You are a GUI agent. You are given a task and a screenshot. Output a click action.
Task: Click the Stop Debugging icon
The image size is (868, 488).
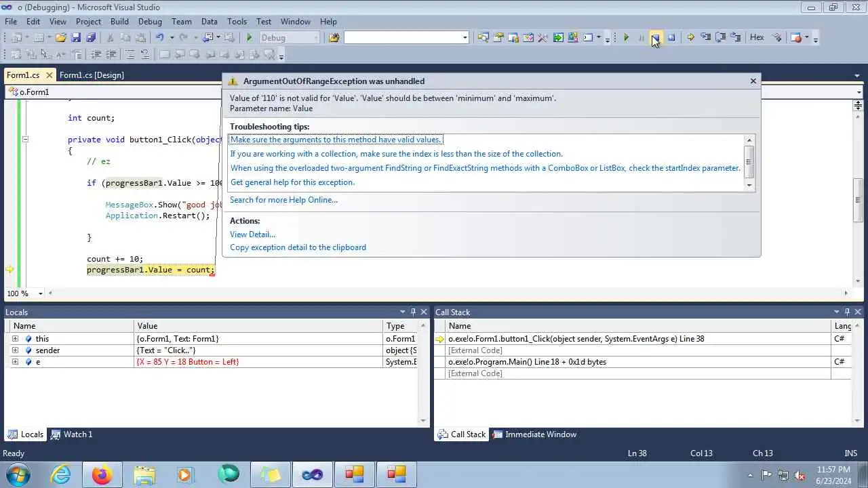coord(656,37)
